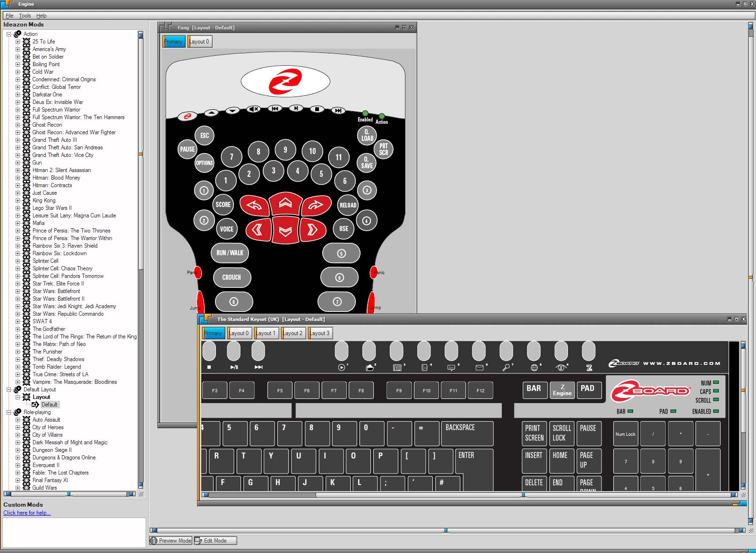Click the RUN / WALK key on Fang
Screen dimensions: 756x553
coord(230,253)
